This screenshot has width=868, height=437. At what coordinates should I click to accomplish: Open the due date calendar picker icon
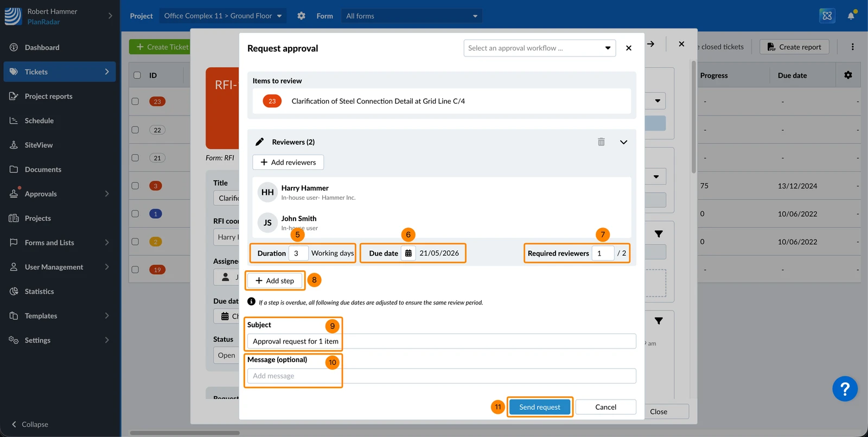(409, 253)
